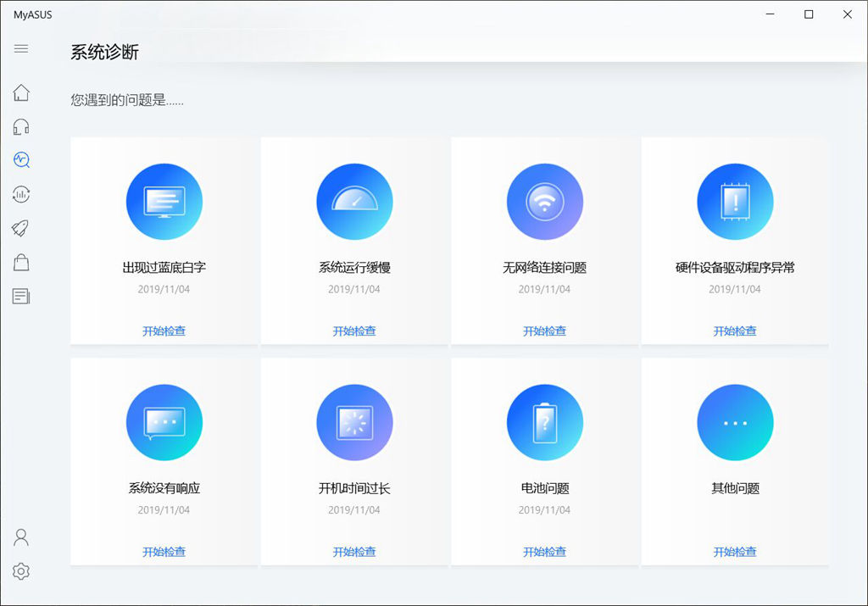
Task: Click the blue screen monitor icon
Action: 164,202
